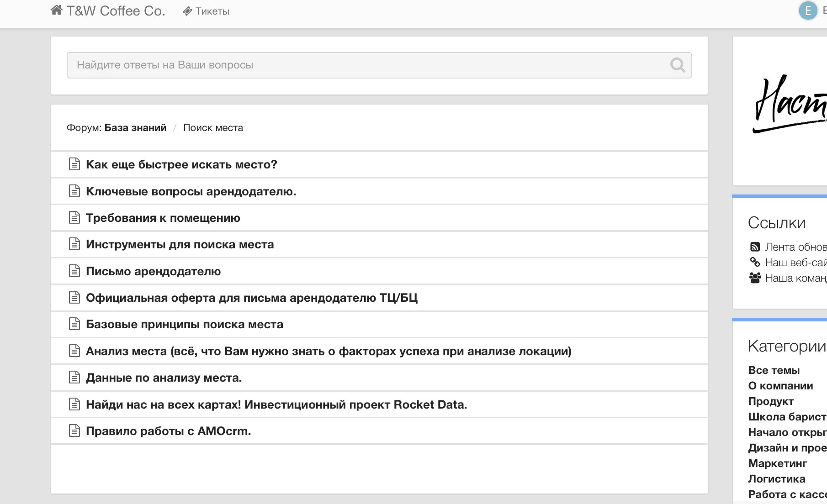Screen dimensions: 827x504
Task: Click document icon for Правило работы с AMOcrm.
Action: click(74, 430)
